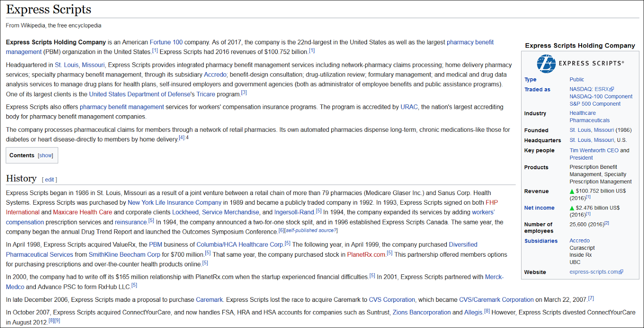The image size is (644, 328).
Task: Click green revenue increase arrow icon
Action: pyautogui.click(x=572, y=191)
